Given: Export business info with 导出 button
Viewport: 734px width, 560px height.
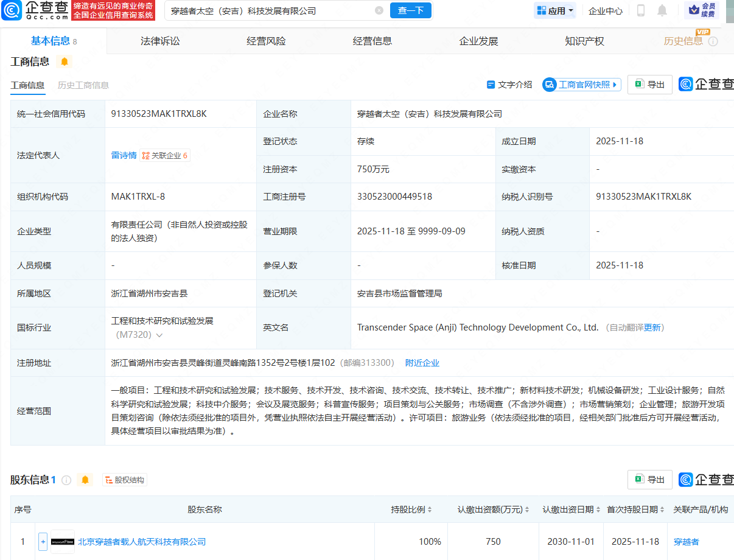Looking at the screenshot, I should (650, 85).
